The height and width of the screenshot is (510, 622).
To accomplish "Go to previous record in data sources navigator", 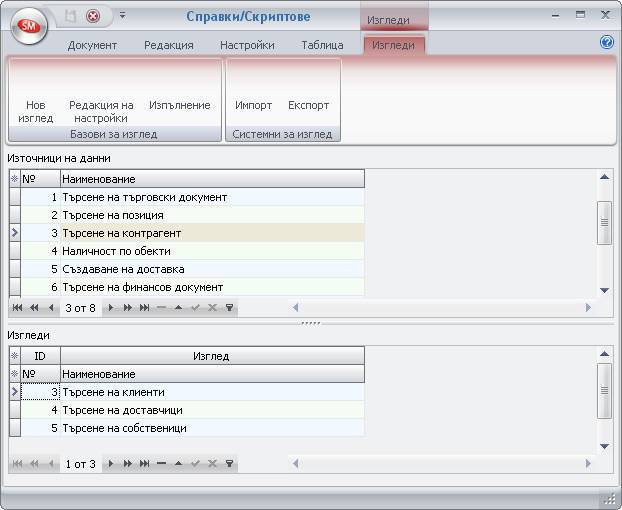I will 51,307.
